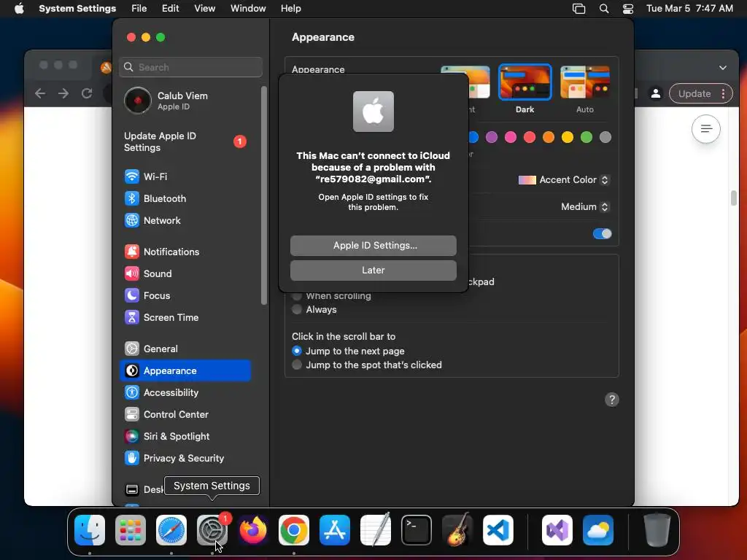
Task: Click the sidebar scrollbar
Action: coord(264,195)
